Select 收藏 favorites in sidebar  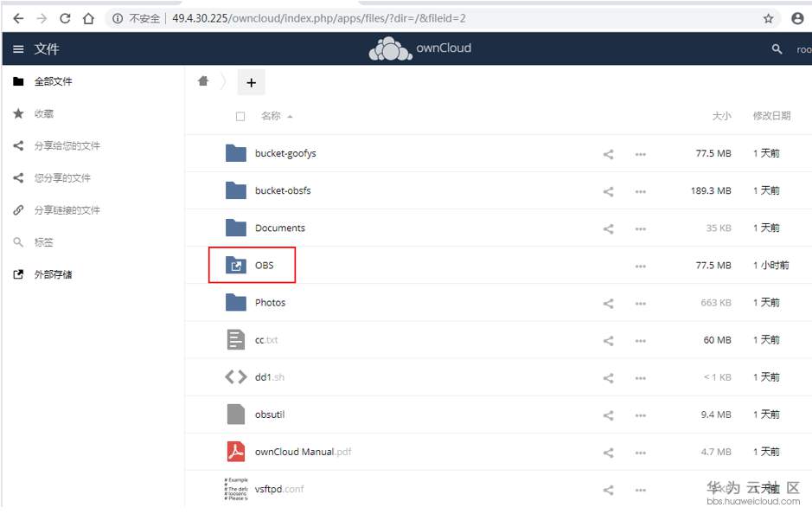click(x=43, y=113)
